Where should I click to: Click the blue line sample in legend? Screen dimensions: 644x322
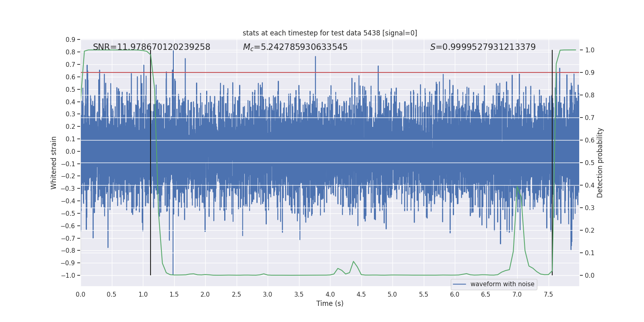[459, 284]
